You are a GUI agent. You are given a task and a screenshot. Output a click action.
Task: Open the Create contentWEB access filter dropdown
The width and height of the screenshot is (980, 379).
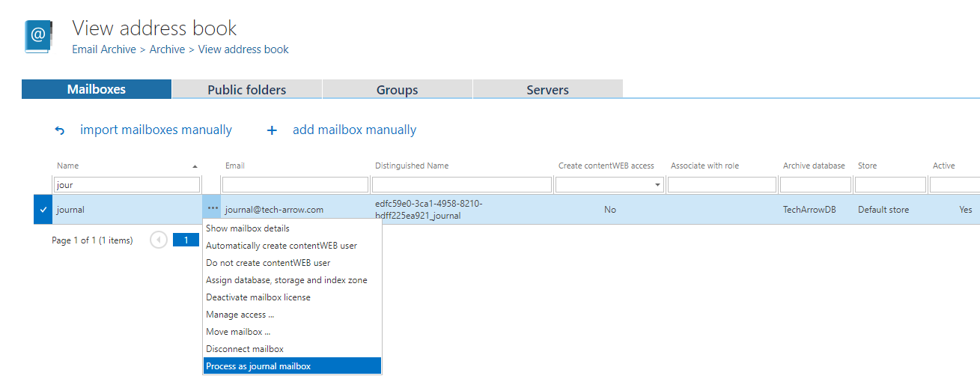[x=658, y=184]
